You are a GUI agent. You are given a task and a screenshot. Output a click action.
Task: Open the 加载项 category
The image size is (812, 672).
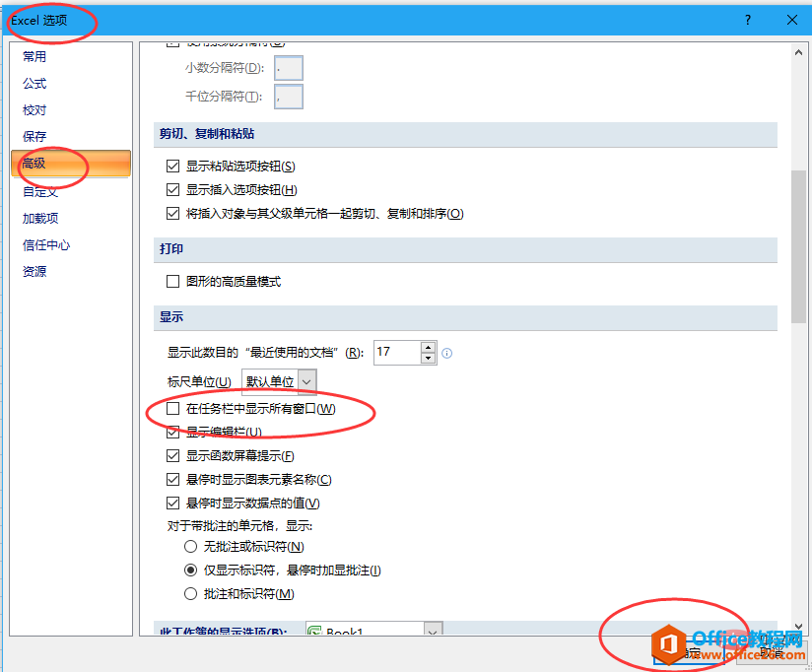pos(40,218)
